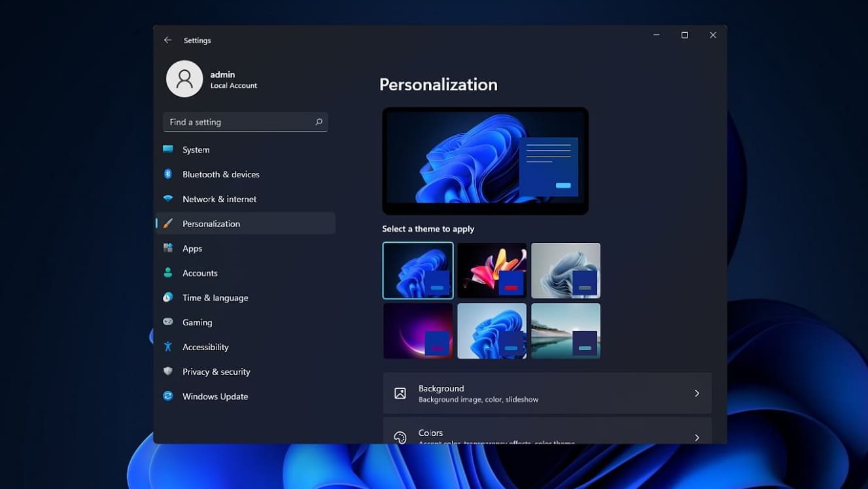Select the Personalization sidebar item
868x489 pixels.
[211, 223]
